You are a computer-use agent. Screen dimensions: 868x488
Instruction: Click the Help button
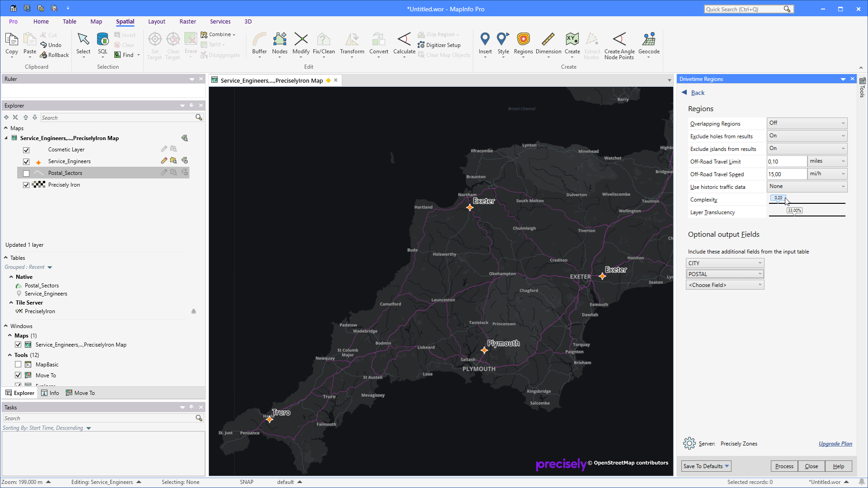tap(839, 466)
